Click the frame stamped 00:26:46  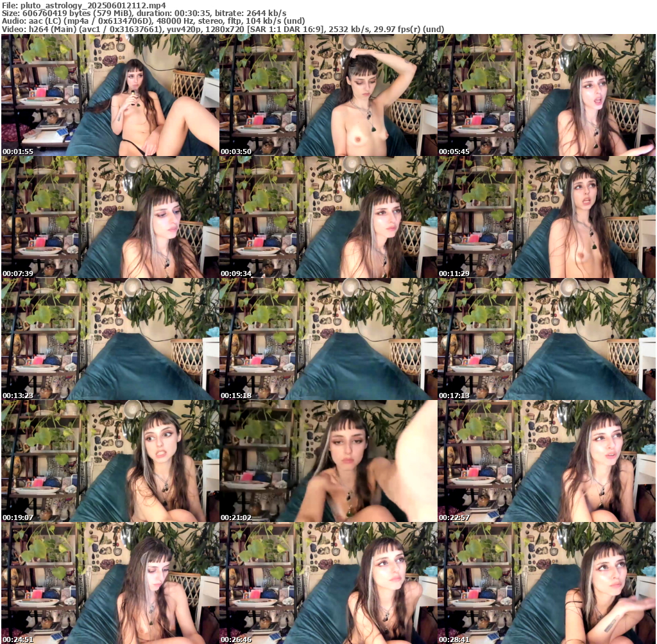point(328,583)
